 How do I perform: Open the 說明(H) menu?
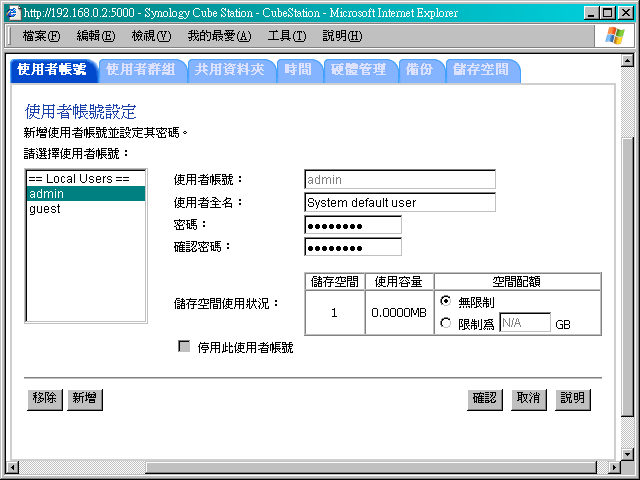[342, 36]
